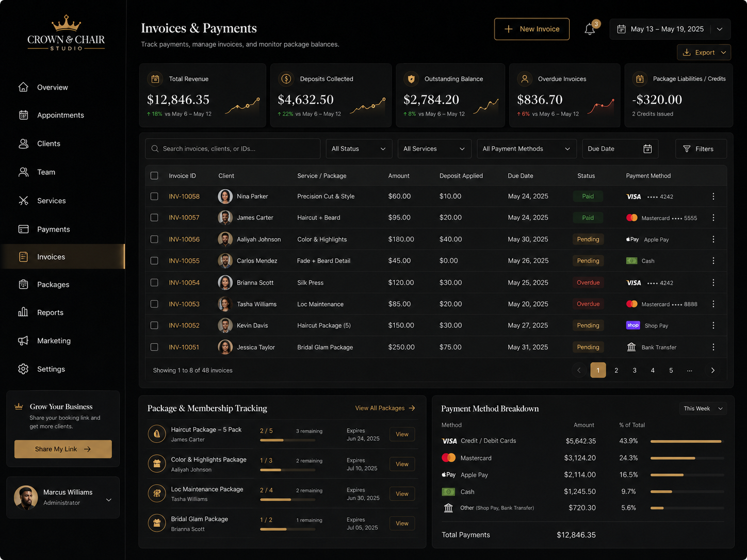The height and width of the screenshot is (560, 747).
Task: Open the All Status dropdown
Action: coord(359,149)
